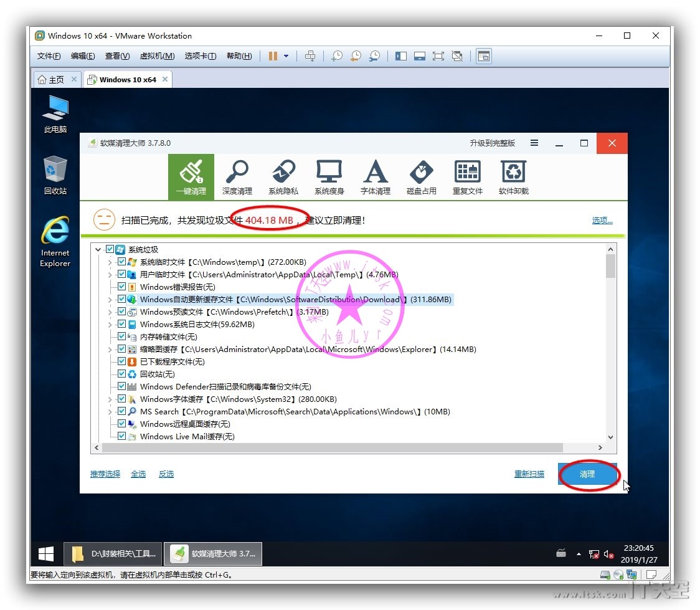This screenshot has height=610, width=700.
Task: Open the hamburger menu in 软媒清理大师
Action: point(534,143)
